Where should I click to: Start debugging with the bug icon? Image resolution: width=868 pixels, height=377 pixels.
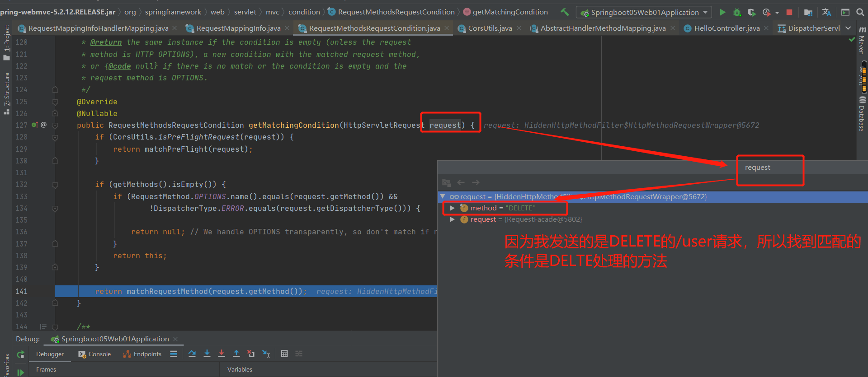coord(737,12)
